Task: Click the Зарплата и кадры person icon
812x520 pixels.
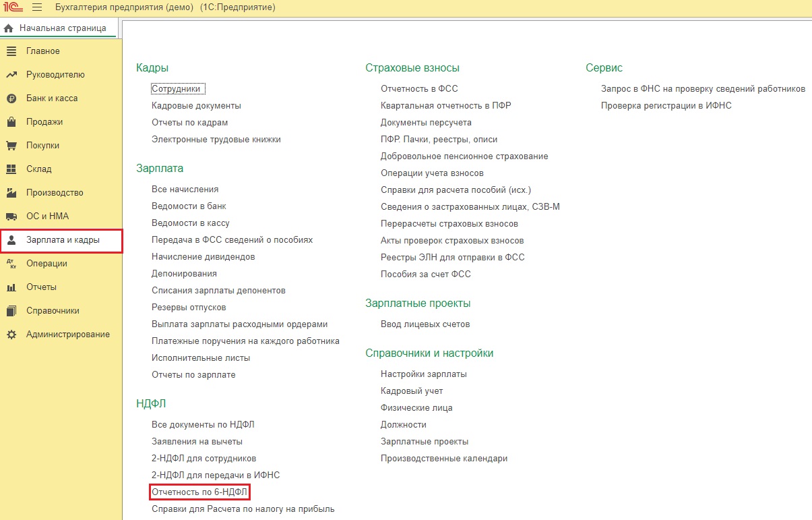Action: 11,240
